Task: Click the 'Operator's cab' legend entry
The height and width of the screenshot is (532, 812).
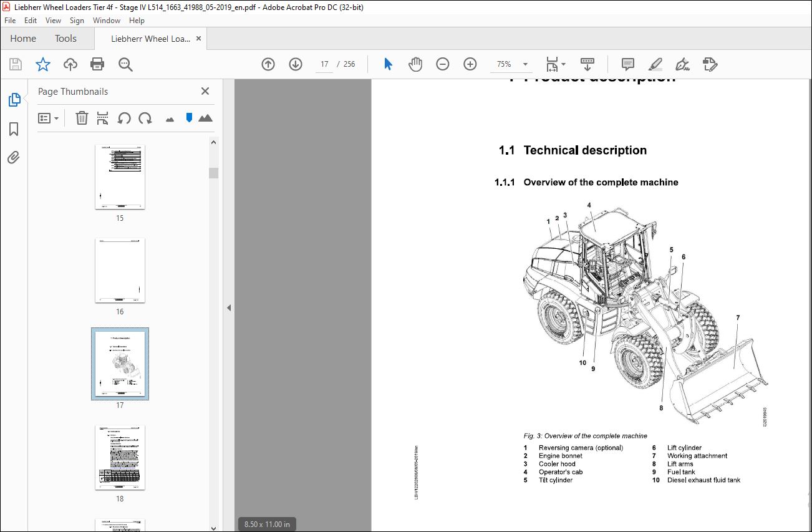Action: [x=561, y=472]
